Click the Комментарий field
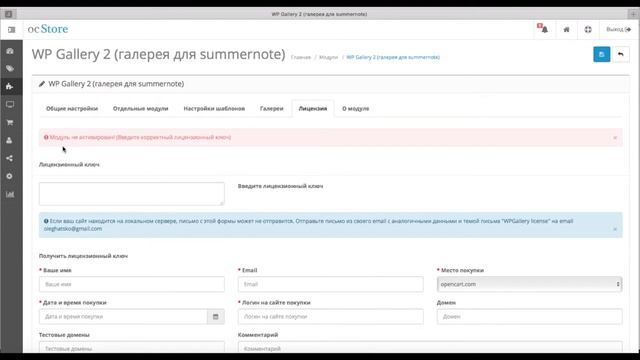Viewport: 640px width, 360px height. click(x=430, y=347)
